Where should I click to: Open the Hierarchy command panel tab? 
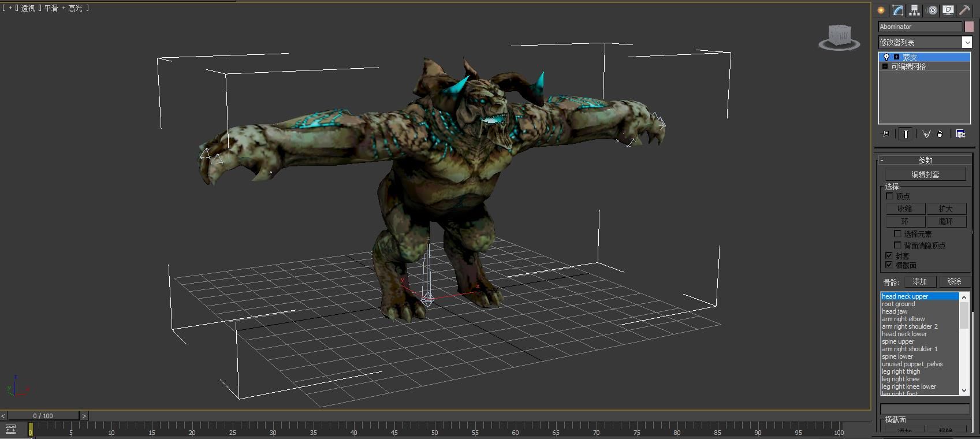(x=914, y=10)
